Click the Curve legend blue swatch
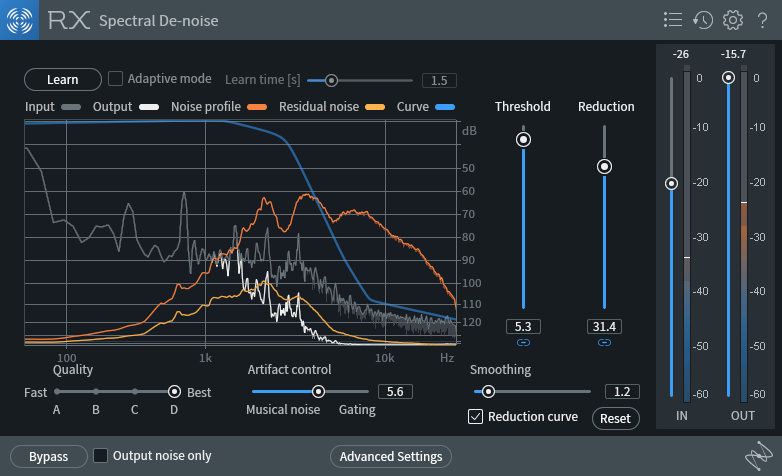 coord(445,107)
